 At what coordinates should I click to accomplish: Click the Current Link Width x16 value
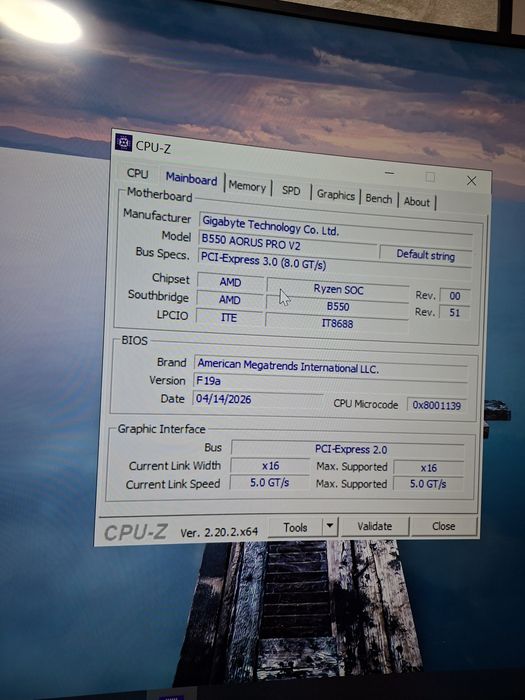pyautogui.click(x=270, y=466)
